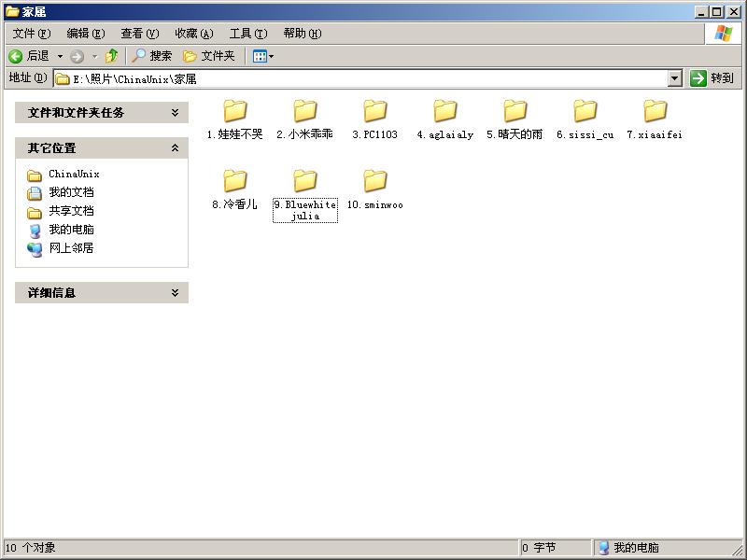Open Forward history dropdown arrow
Image resolution: width=747 pixels, height=560 pixels.
click(x=95, y=57)
